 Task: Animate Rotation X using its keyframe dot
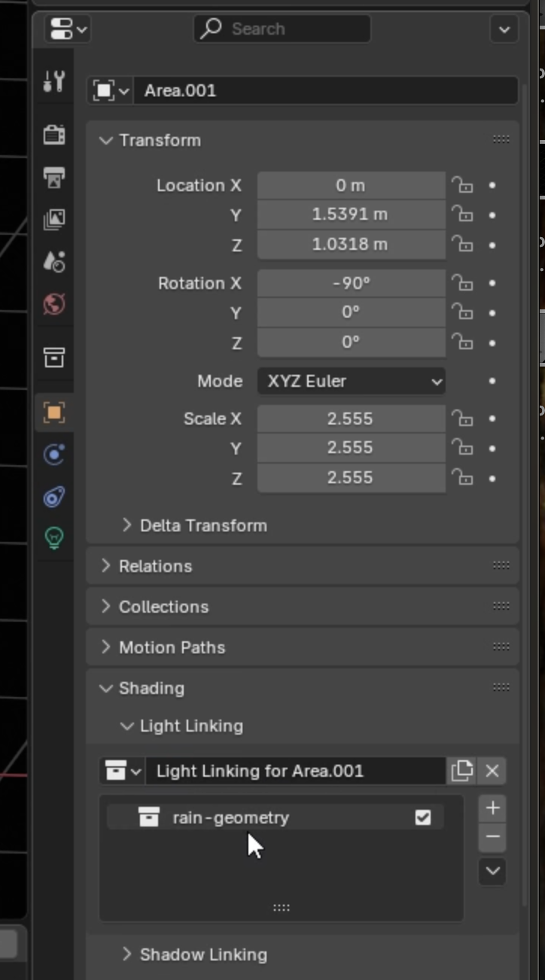[x=492, y=283]
